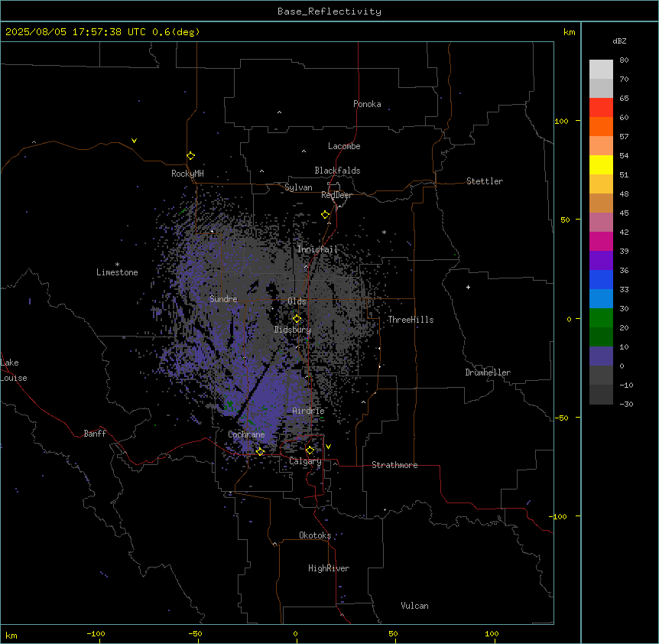Click the Stettler label
659x644 pixels.
click(x=485, y=181)
